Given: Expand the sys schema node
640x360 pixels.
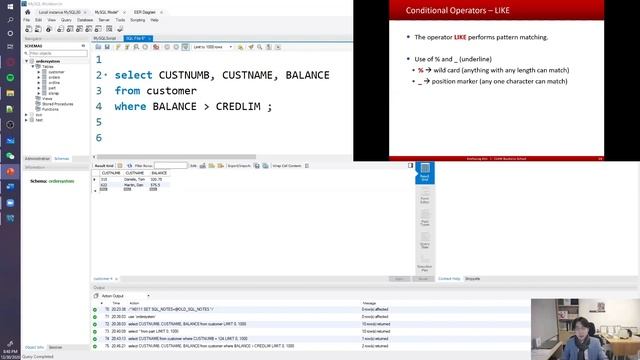Looking at the screenshot, I should click(x=27, y=115).
